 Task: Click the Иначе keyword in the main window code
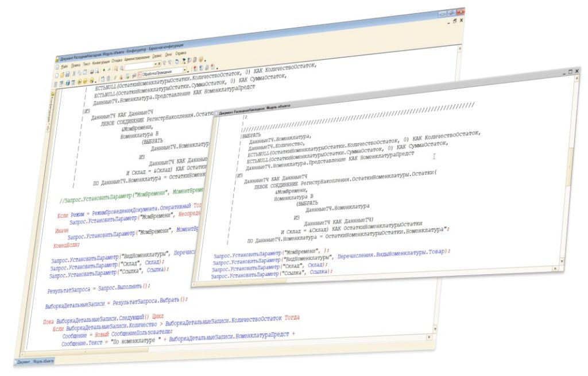click(61, 231)
